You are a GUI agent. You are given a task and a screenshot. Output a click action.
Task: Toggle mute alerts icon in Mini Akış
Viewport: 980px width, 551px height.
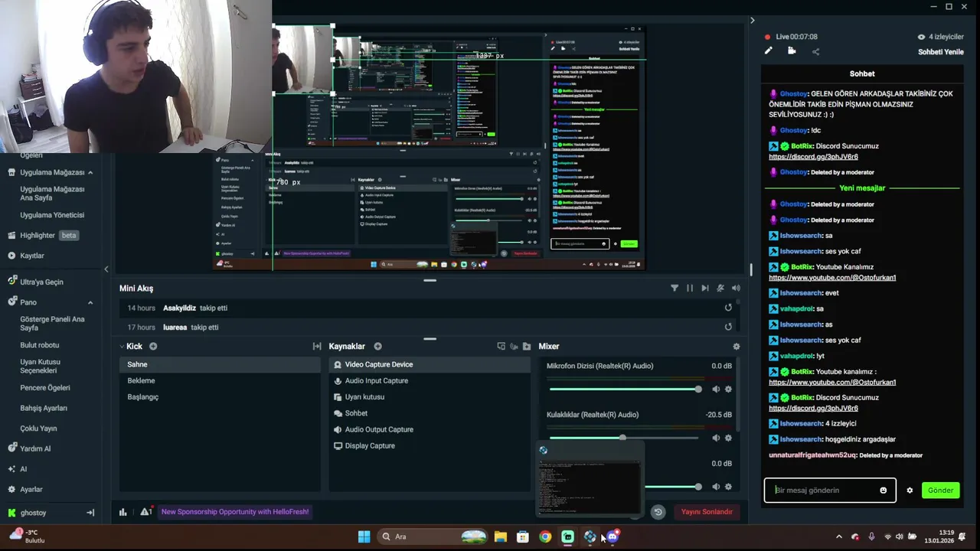click(720, 289)
